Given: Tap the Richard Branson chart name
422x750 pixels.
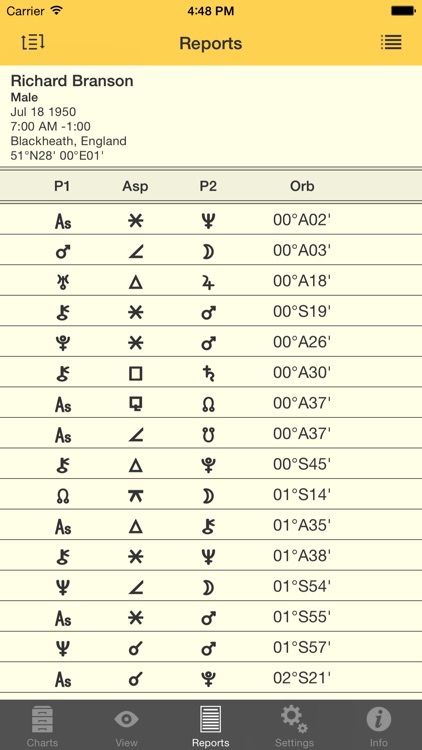Looking at the screenshot, I should pyautogui.click(x=72, y=81).
